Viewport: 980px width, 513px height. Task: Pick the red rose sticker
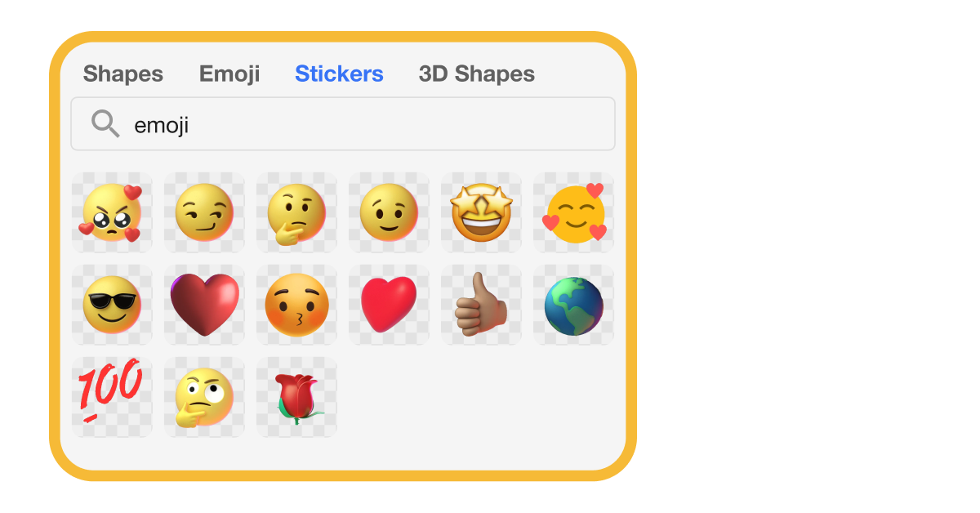[x=296, y=397]
